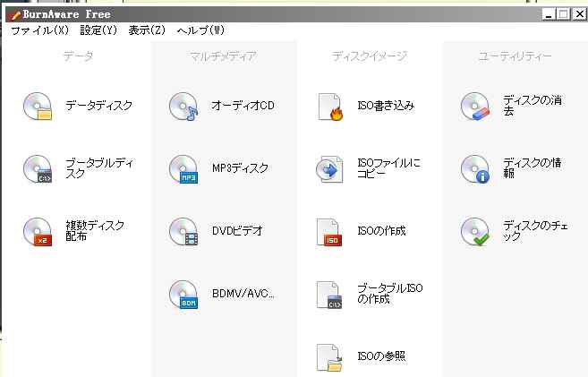Click the ブータブルISOの作成 file icon

pos(329,295)
